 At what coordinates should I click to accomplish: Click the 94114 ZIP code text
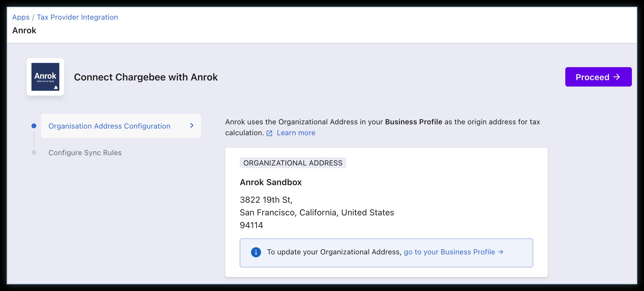pyautogui.click(x=251, y=225)
